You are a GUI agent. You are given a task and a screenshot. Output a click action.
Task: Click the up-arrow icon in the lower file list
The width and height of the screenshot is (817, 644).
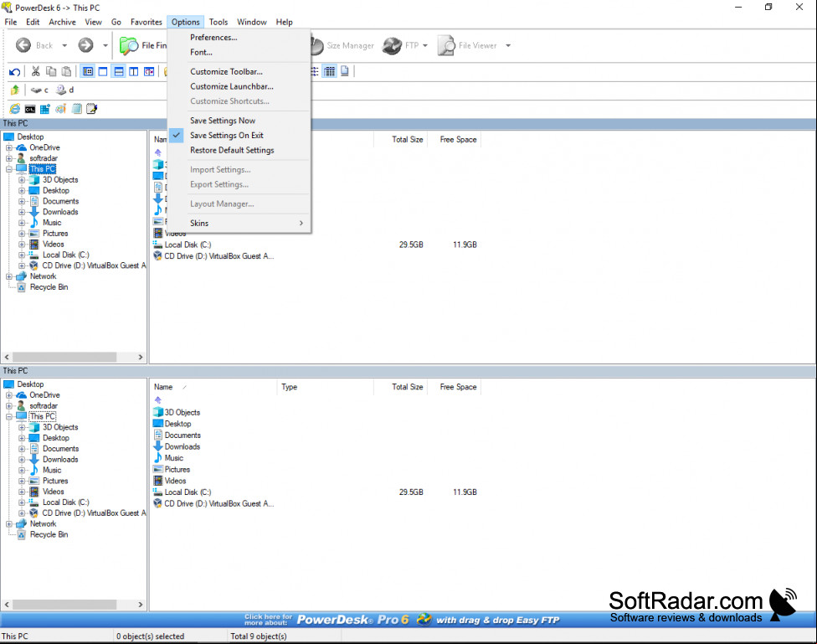(x=158, y=400)
